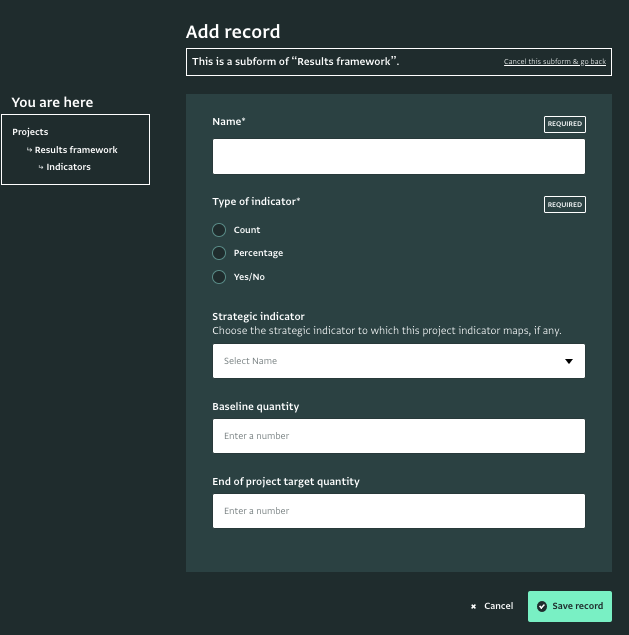The width and height of the screenshot is (629, 635).
Task: Click the REQUIRED badge next to Name
Action: [x=565, y=124]
